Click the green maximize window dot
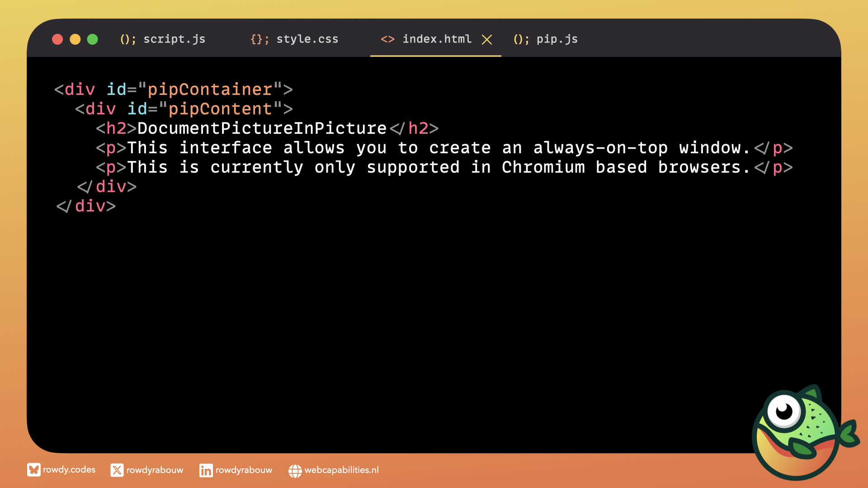Screen dimensions: 868x488 point(93,40)
